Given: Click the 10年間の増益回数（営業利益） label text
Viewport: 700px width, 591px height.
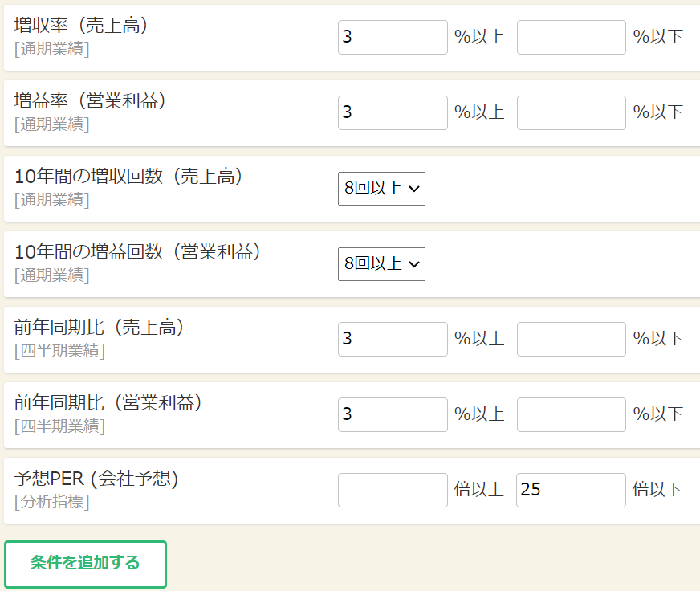Looking at the screenshot, I should pos(138,252).
